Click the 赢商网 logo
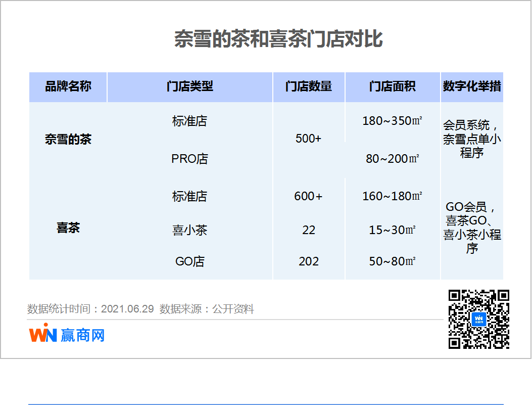Screen dimensions: 532x405 (67, 333)
